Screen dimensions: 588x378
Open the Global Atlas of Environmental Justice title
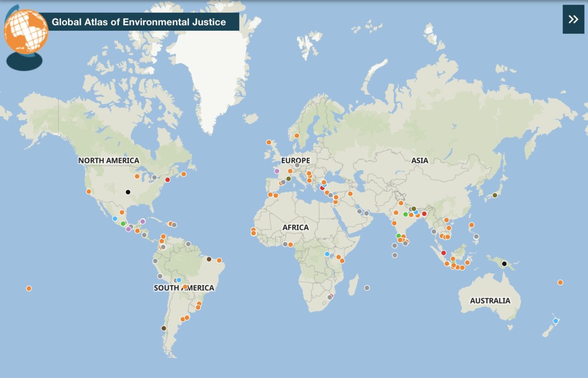point(139,22)
